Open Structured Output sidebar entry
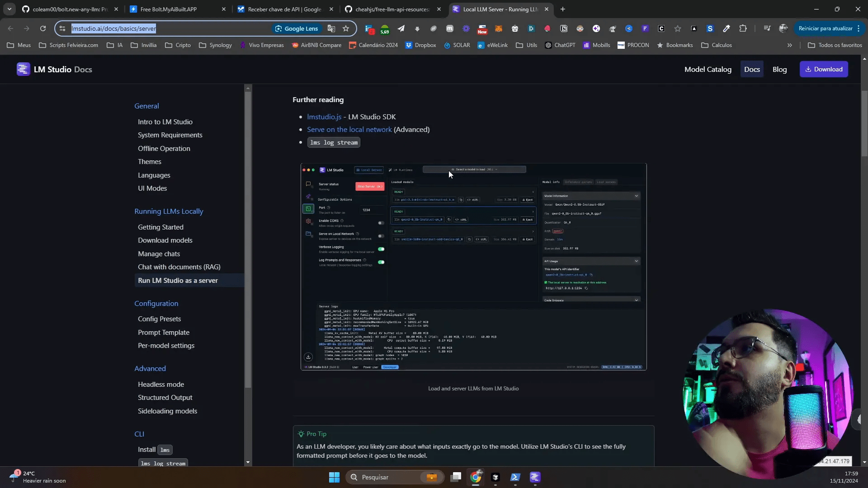This screenshot has height=488, width=868. pos(165,397)
